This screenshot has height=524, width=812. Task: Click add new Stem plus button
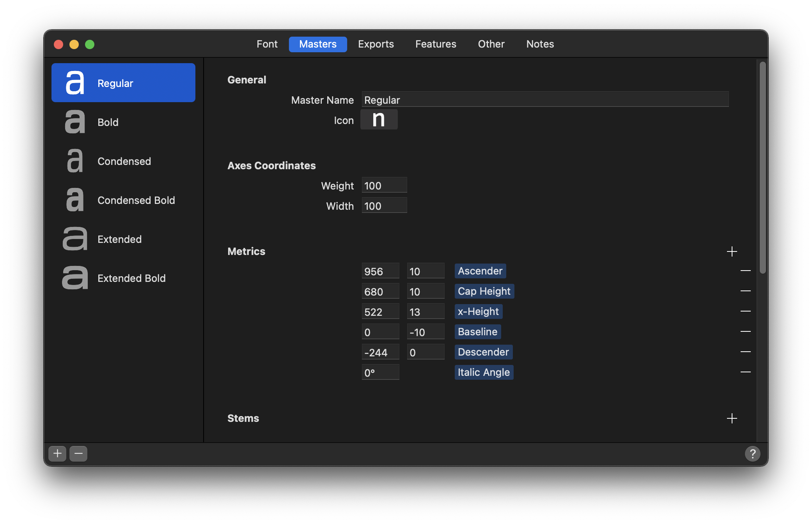[732, 418]
